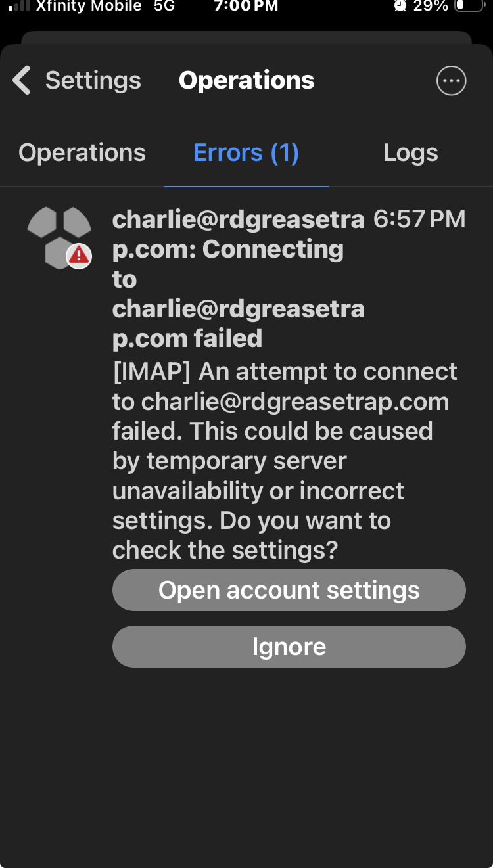This screenshot has width=493, height=868.
Task: Tap the bold Connecting failed error title
Action: pos(239,279)
